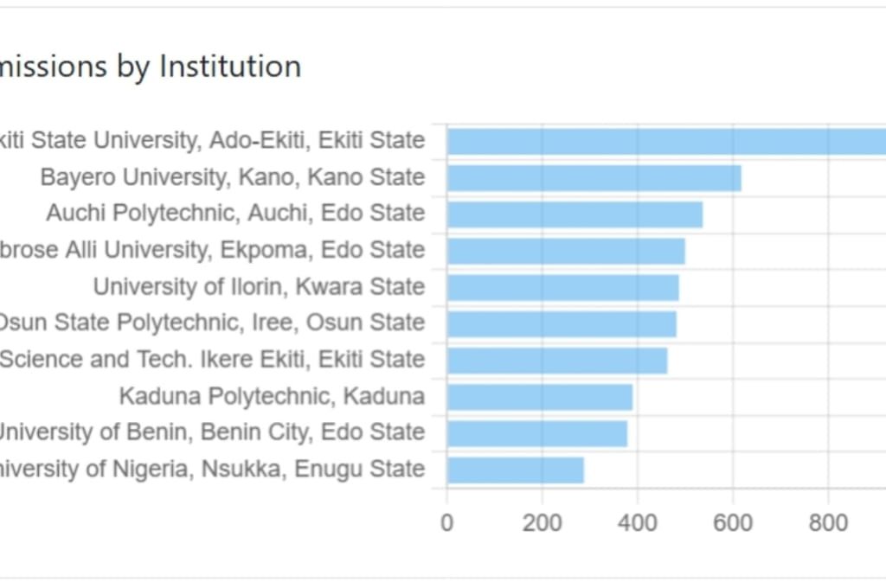Select the University of Benin bar

click(x=536, y=433)
